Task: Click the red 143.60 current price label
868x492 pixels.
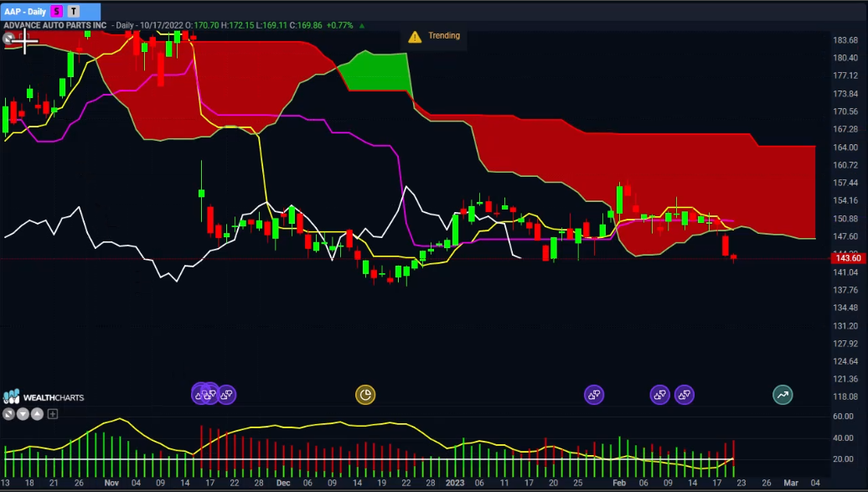Action: click(849, 258)
